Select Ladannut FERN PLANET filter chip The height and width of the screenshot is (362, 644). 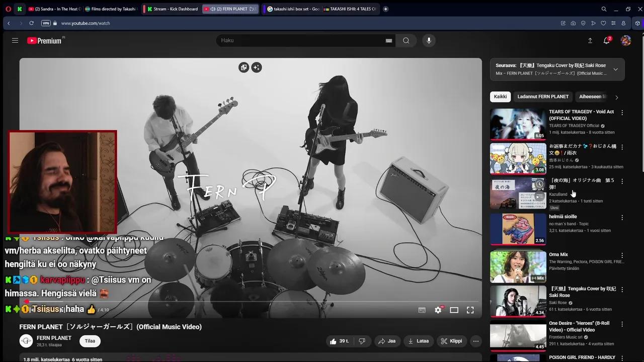tap(543, 97)
